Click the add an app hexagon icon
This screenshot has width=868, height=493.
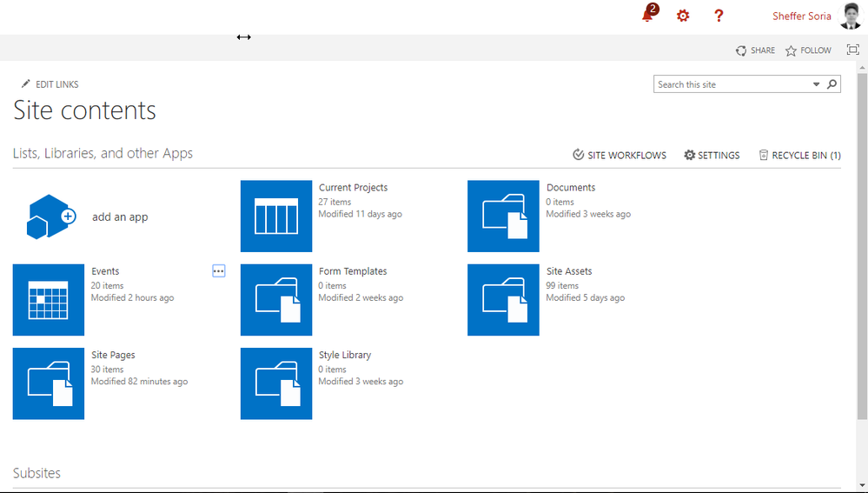click(x=50, y=217)
